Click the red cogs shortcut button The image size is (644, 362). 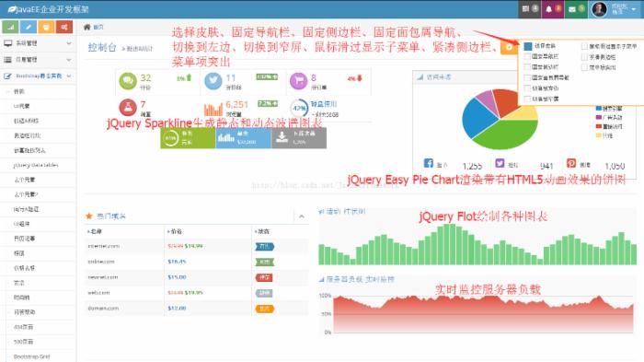(x=64, y=27)
